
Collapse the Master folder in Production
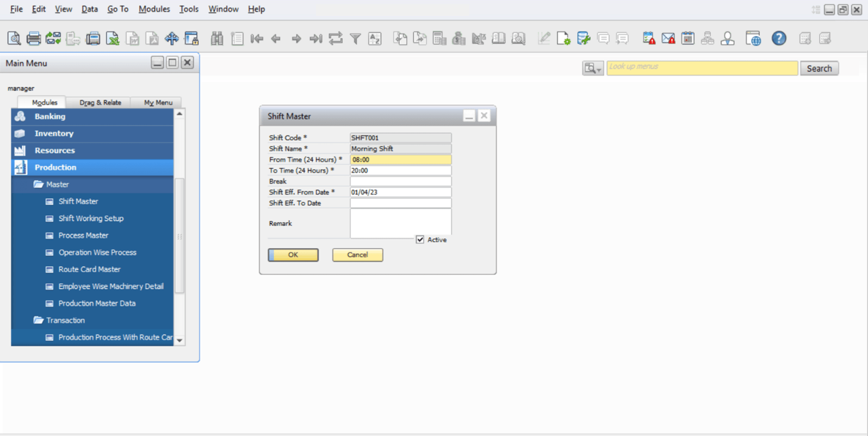point(39,184)
